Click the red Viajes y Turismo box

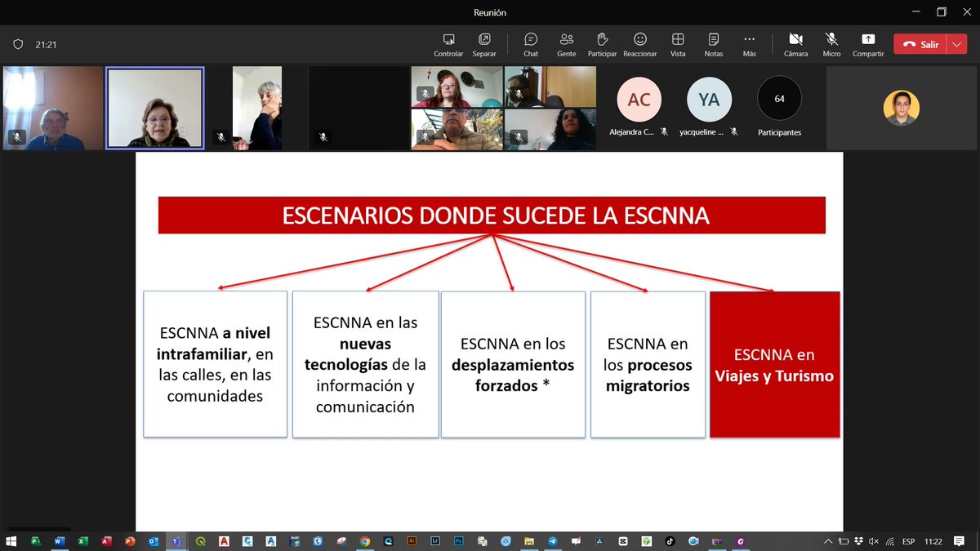coord(774,364)
